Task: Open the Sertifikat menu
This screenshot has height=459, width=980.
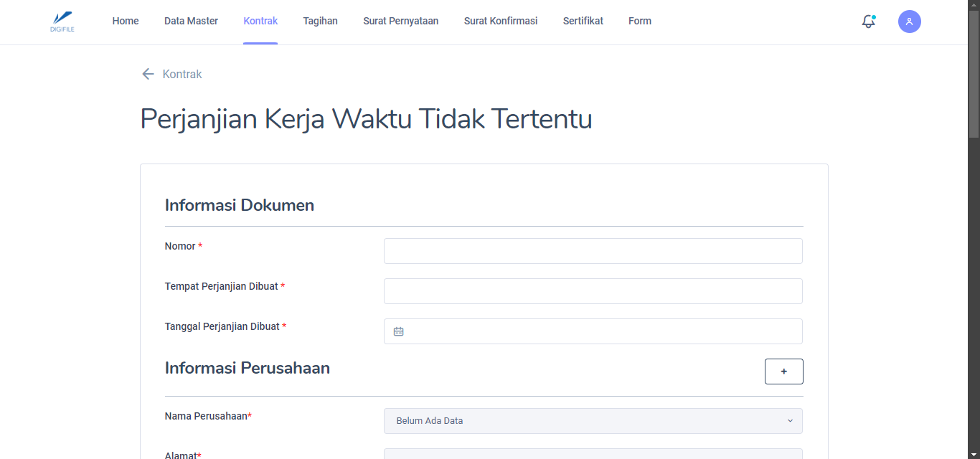Action: click(583, 21)
